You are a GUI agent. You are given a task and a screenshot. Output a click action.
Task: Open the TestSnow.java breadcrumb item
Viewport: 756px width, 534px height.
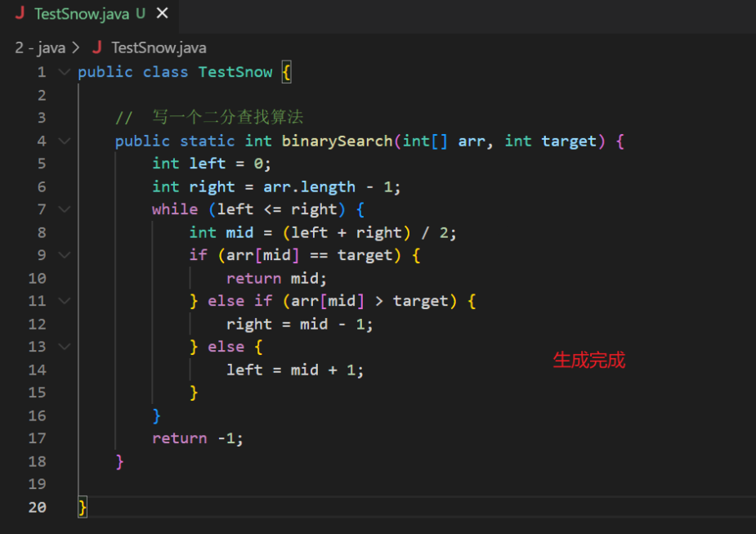pos(159,47)
